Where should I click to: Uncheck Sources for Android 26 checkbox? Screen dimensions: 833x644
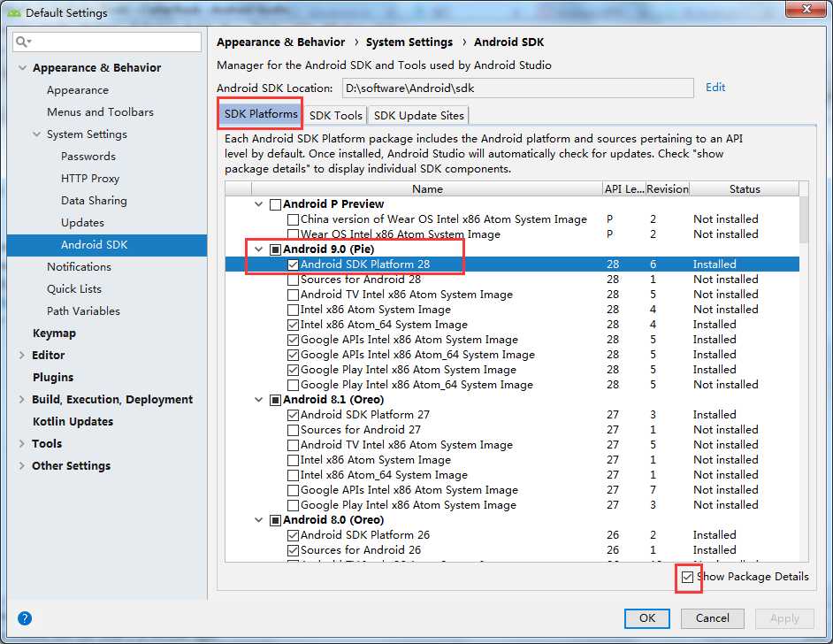(293, 550)
